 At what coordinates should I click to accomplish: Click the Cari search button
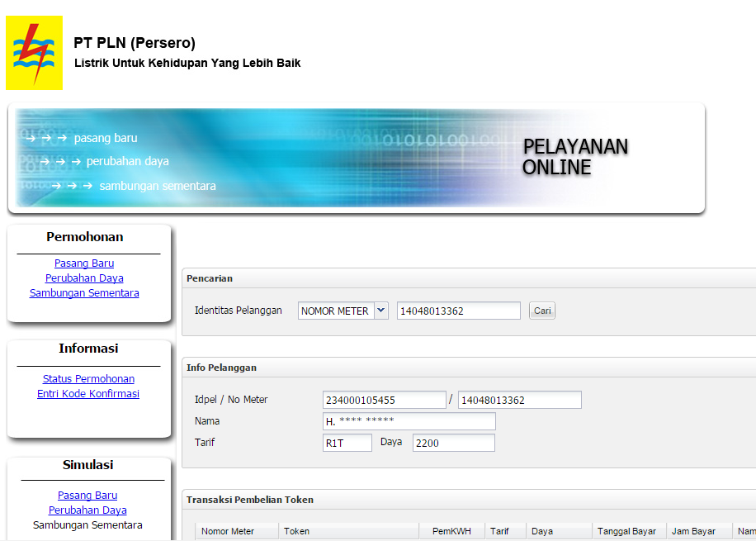tap(542, 311)
